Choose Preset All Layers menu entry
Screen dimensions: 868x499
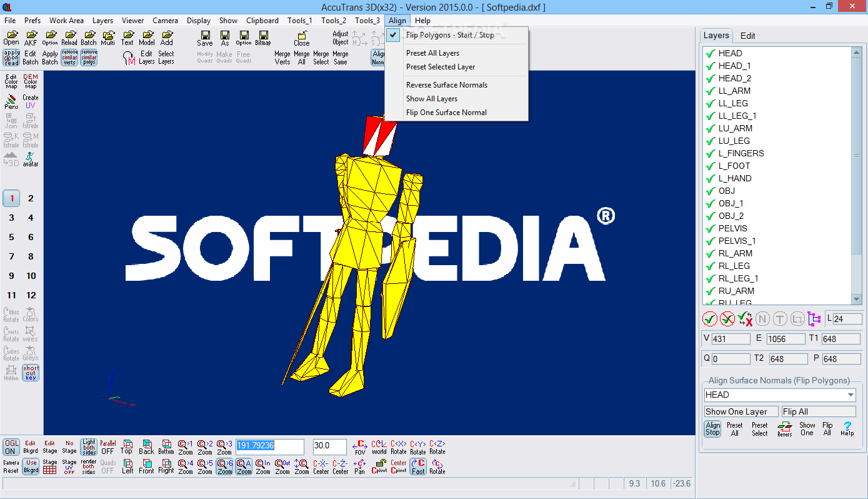(x=432, y=53)
